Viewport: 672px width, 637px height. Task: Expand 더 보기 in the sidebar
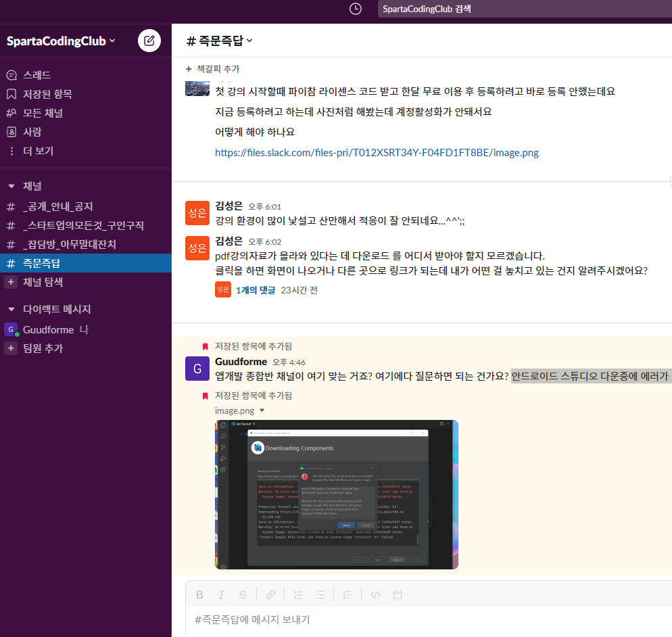(x=86, y=151)
